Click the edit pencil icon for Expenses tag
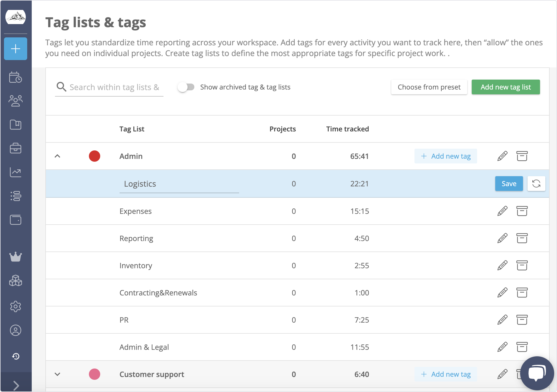557x392 pixels. 502,211
